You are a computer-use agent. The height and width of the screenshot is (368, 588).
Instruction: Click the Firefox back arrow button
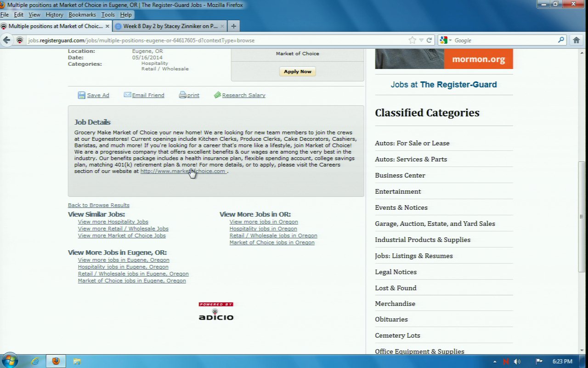[x=7, y=40]
